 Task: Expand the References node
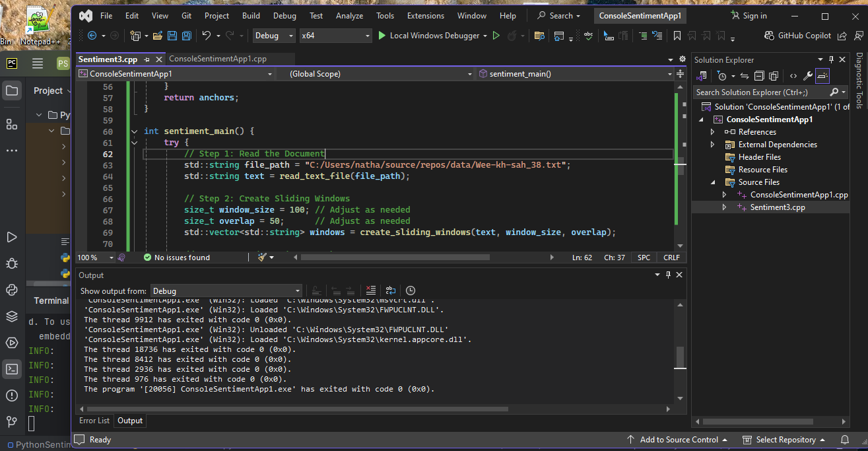(x=712, y=132)
